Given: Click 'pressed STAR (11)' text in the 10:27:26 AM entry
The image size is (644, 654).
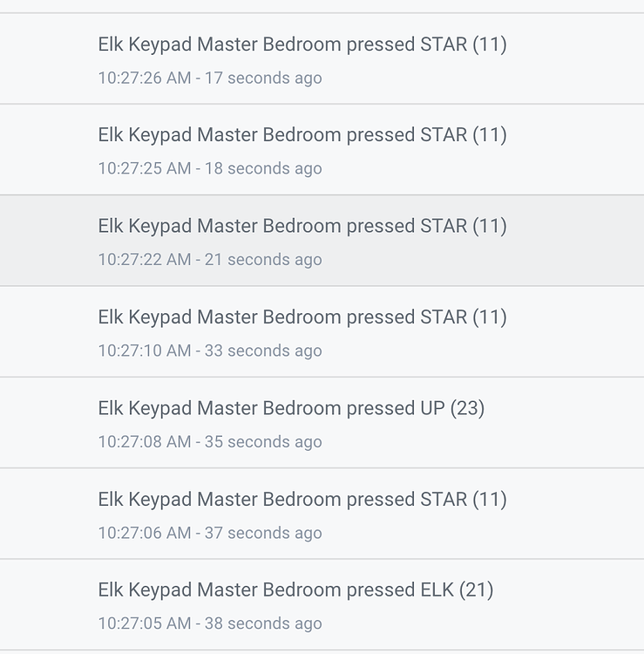Looking at the screenshot, I should 426,44.
